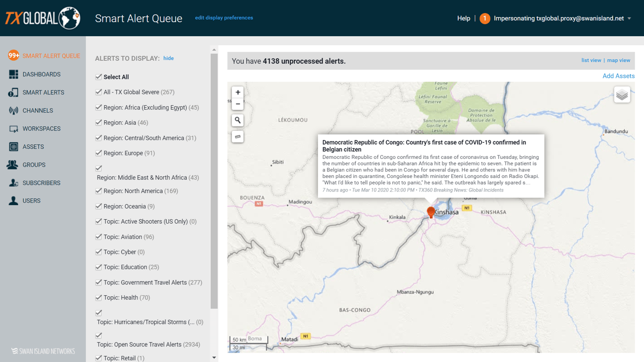
Task: Go to Workspaces in the sidebar
Action: coord(41,129)
